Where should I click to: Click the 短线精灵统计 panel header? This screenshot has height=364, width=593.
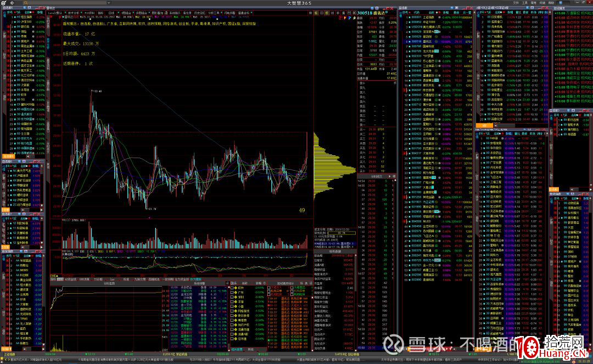(x=286, y=283)
